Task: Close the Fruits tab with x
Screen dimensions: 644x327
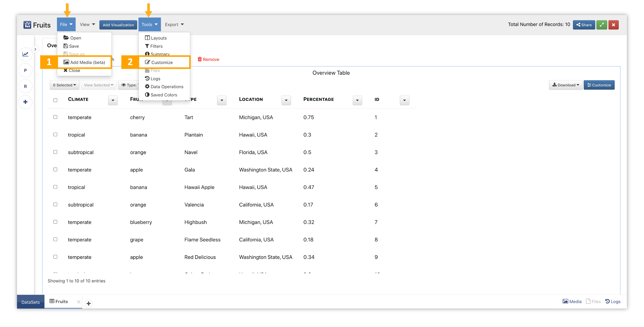Action: click(x=79, y=302)
